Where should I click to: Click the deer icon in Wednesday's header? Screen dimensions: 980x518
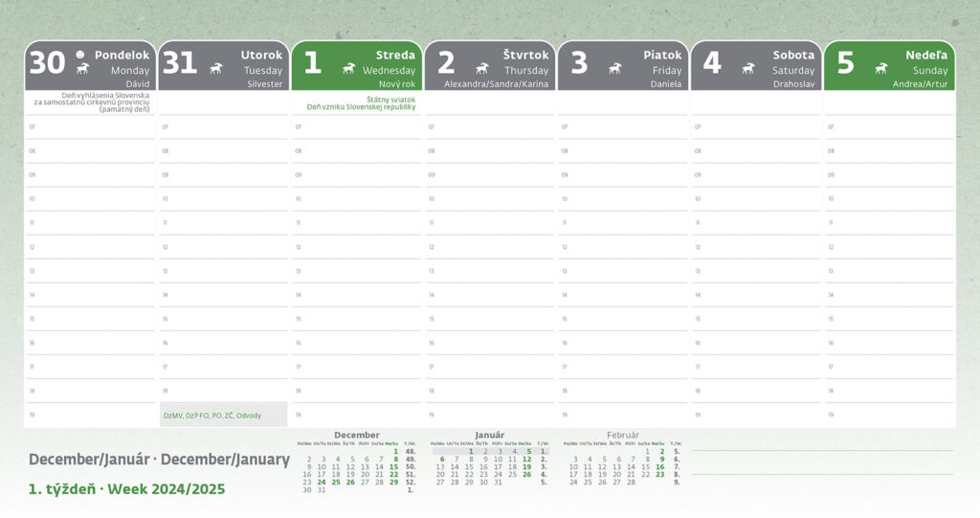348,69
